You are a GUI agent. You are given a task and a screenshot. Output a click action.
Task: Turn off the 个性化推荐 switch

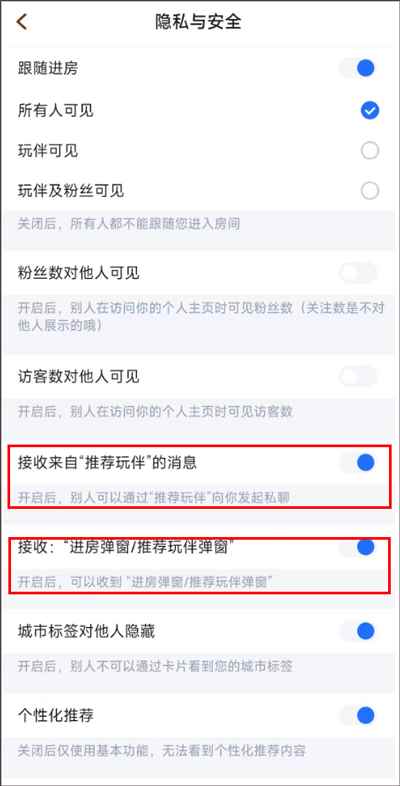358,715
